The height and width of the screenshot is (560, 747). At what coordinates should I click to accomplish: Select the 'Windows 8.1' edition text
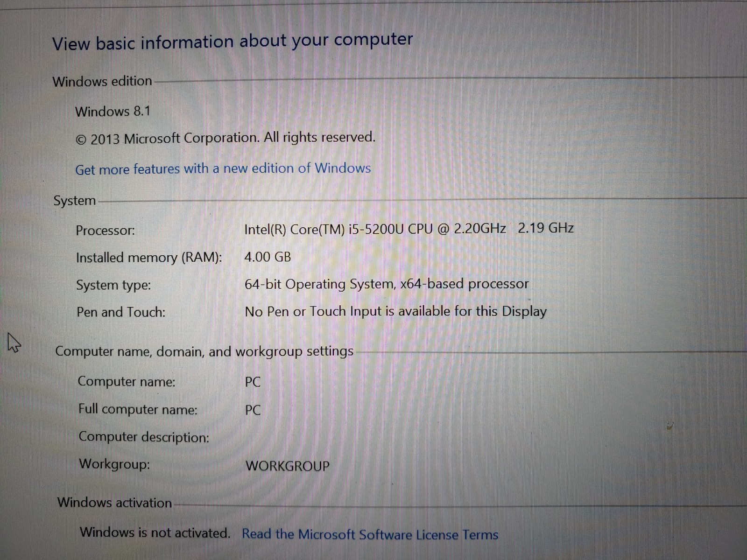click(x=113, y=112)
